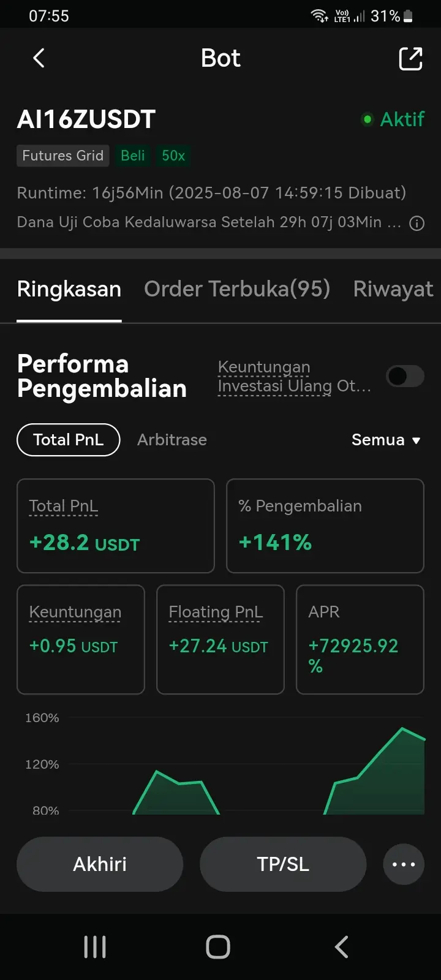Expand the Semua time range dropdown
The image size is (441, 980).
coord(386,440)
